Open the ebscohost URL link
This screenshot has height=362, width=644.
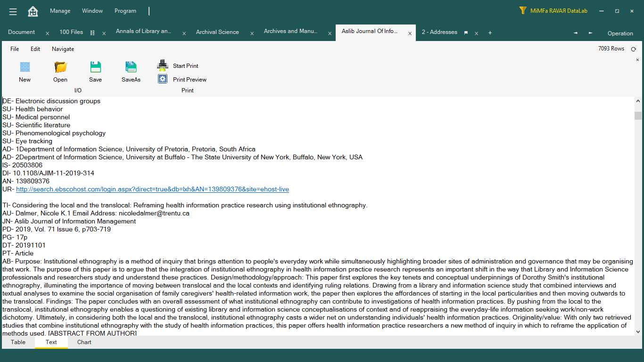click(x=152, y=189)
